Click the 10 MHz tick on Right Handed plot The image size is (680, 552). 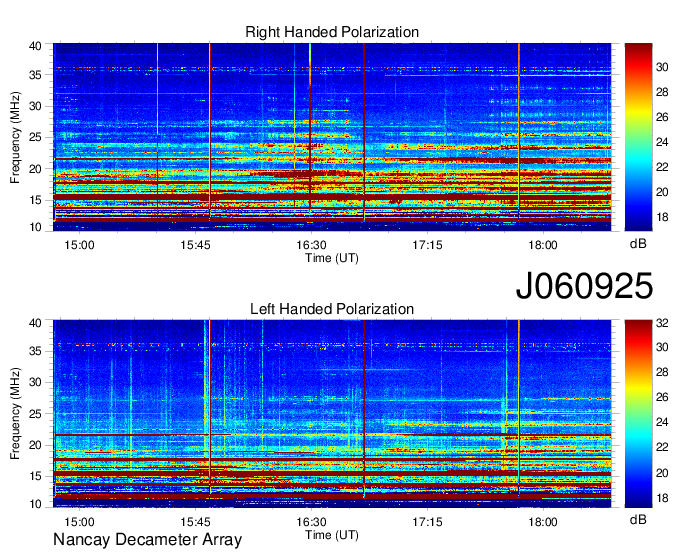pyautogui.click(x=35, y=227)
